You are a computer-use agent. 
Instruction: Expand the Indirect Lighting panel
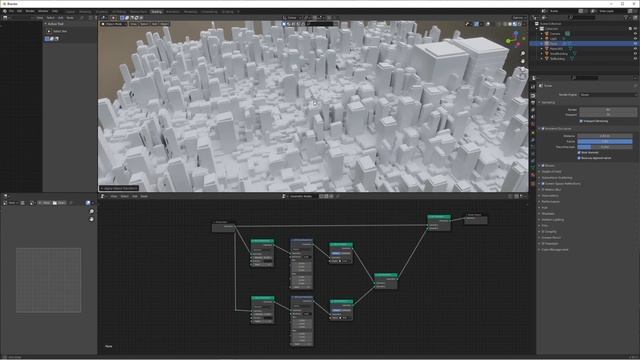point(552,220)
